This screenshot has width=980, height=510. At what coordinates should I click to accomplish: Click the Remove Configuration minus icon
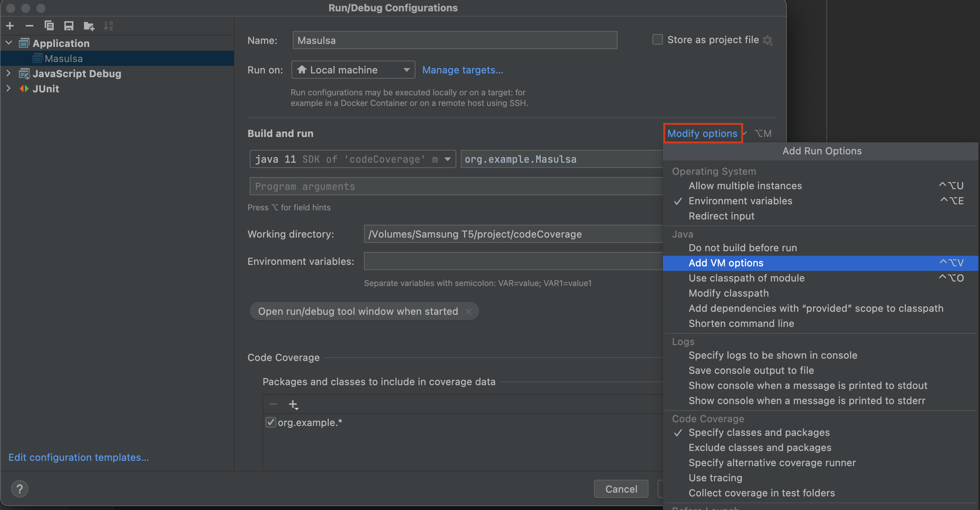coord(29,26)
